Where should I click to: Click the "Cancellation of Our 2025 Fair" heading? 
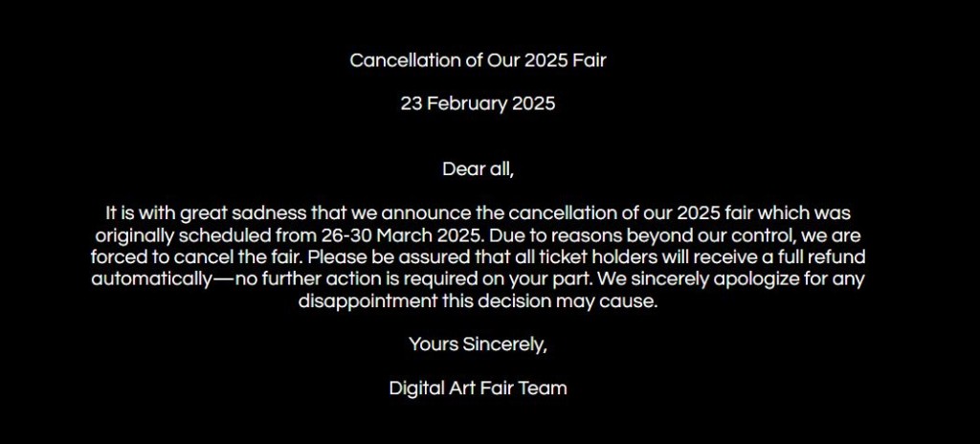point(478,60)
